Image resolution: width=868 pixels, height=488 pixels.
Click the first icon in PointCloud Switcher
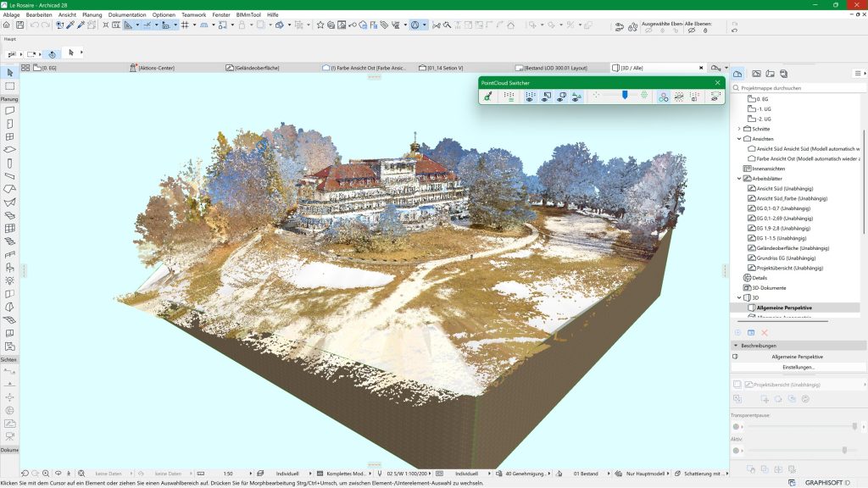[x=487, y=97]
